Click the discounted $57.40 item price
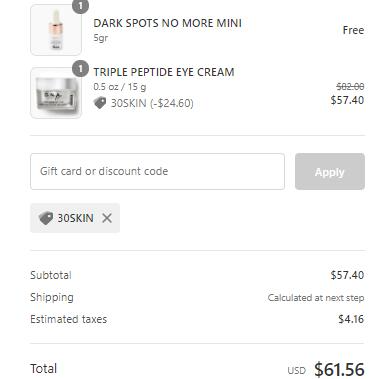The height and width of the screenshot is (379, 392). coord(347,100)
